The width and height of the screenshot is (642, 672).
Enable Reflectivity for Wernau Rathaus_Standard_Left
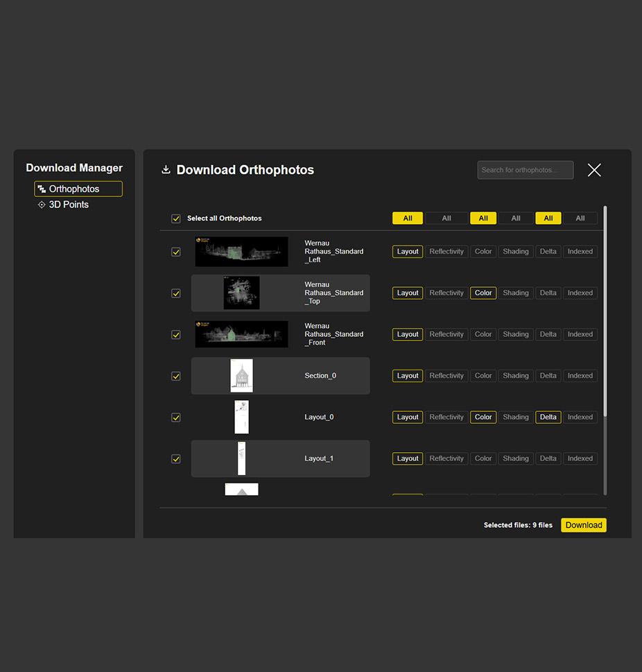(x=446, y=251)
